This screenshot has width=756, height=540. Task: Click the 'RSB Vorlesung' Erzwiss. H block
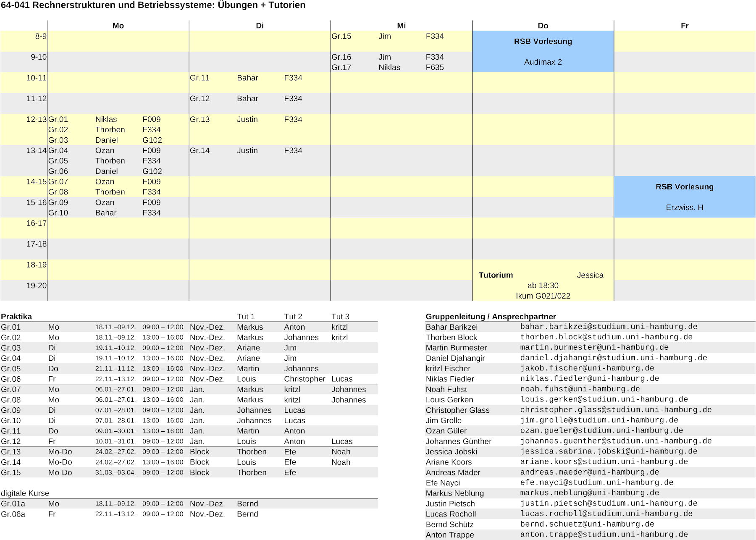click(x=685, y=197)
